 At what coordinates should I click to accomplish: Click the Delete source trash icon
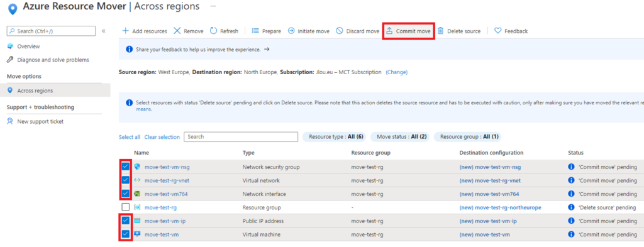coord(440,31)
